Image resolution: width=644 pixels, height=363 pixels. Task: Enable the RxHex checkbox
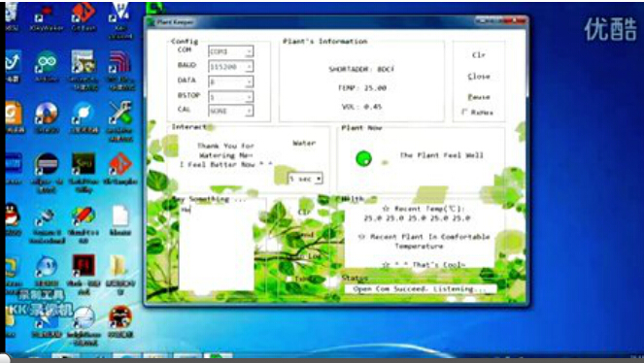(464, 112)
